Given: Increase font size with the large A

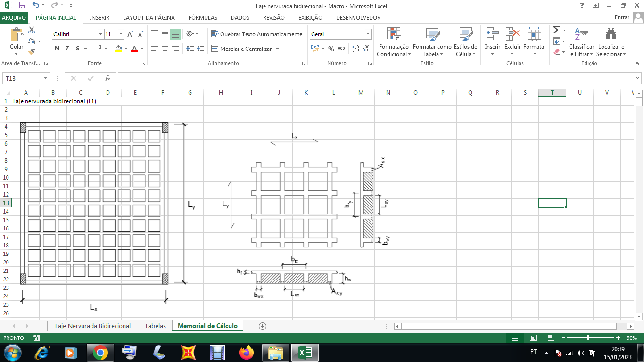Looking at the screenshot, I should coord(131,34).
